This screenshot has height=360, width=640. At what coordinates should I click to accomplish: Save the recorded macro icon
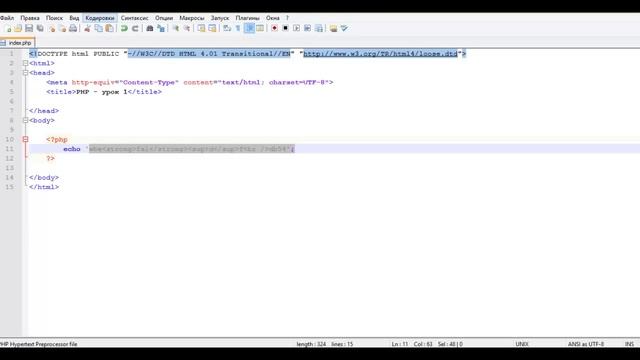point(319,28)
